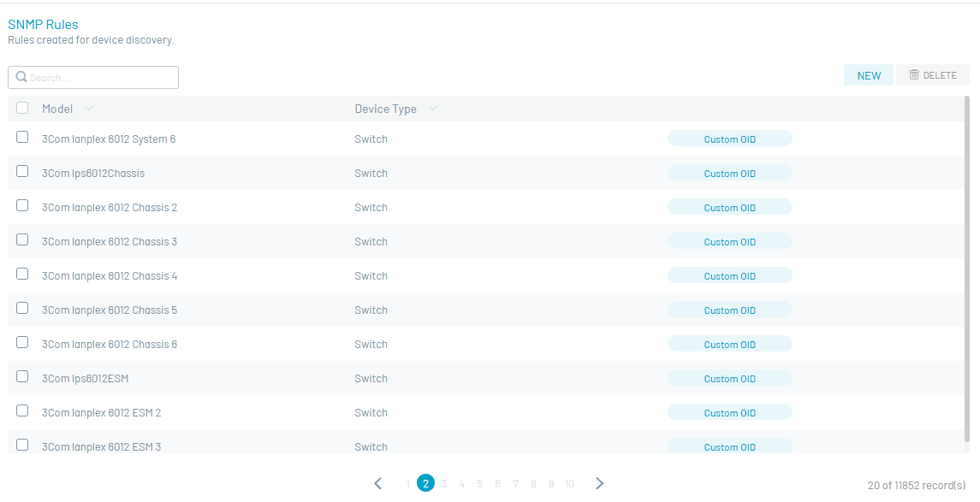Go to page 6
The height and width of the screenshot is (502, 980).
point(497,483)
